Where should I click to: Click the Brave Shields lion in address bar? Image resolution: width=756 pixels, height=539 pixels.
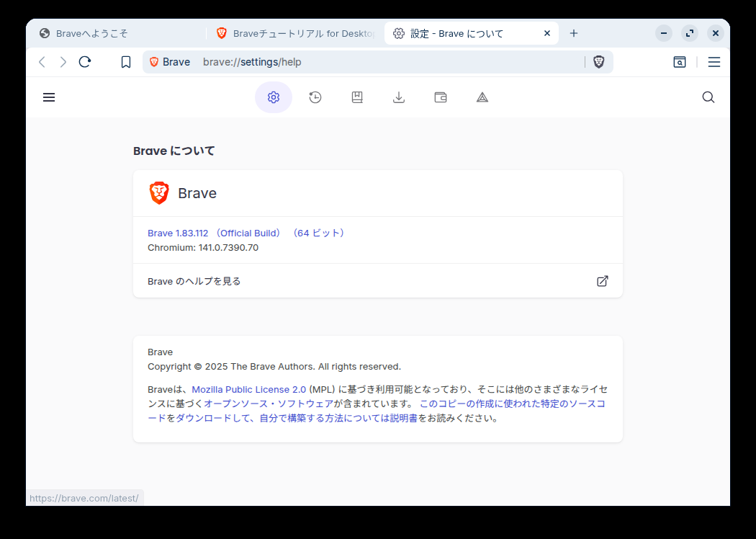pyautogui.click(x=599, y=62)
